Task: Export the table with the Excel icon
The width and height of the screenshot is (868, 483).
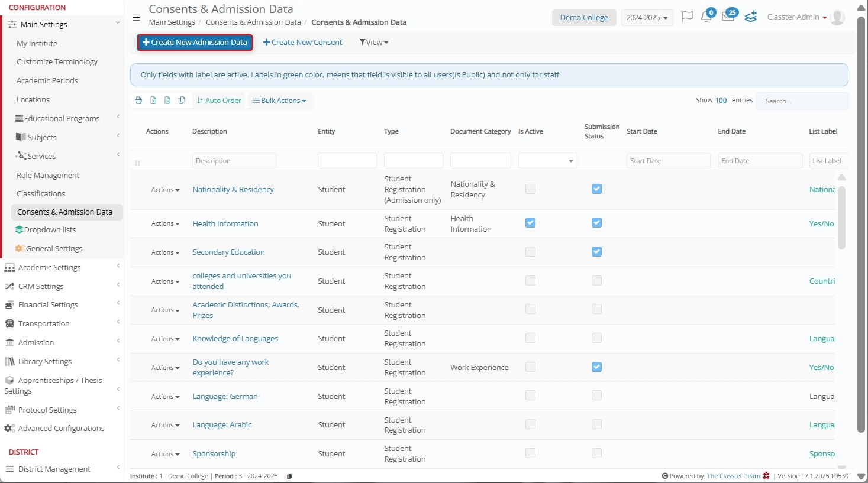Action: (153, 101)
